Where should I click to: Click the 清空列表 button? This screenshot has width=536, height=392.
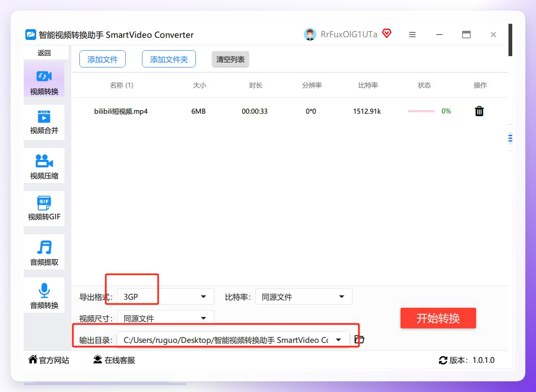click(x=230, y=59)
